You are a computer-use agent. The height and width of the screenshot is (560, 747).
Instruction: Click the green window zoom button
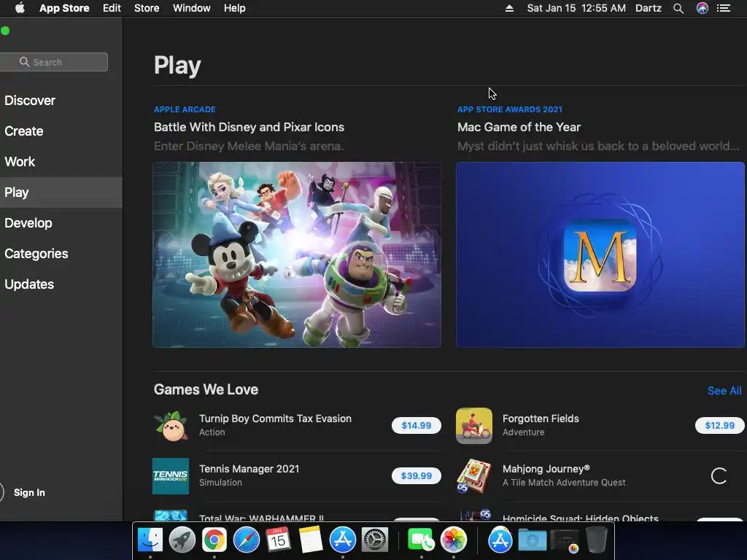click(x=5, y=31)
